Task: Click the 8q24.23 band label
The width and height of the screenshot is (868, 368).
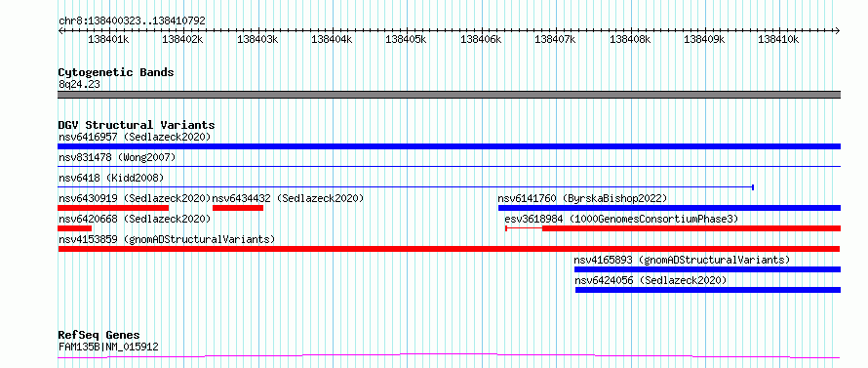Action: 79,85
